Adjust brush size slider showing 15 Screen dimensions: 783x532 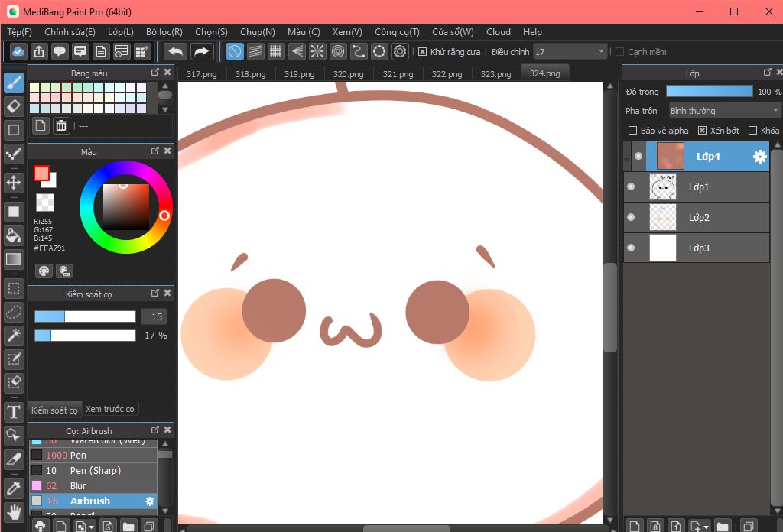coord(85,316)
